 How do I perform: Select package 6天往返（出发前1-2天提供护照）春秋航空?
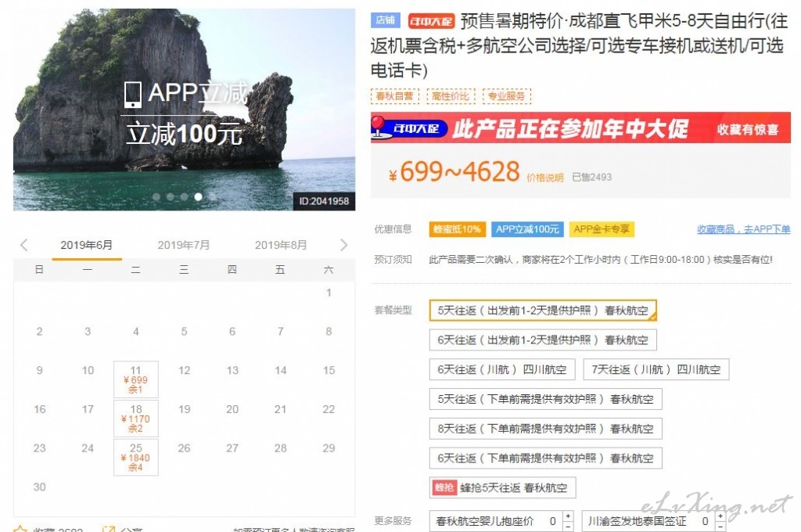pyautogui.click(x=543, y=340)
